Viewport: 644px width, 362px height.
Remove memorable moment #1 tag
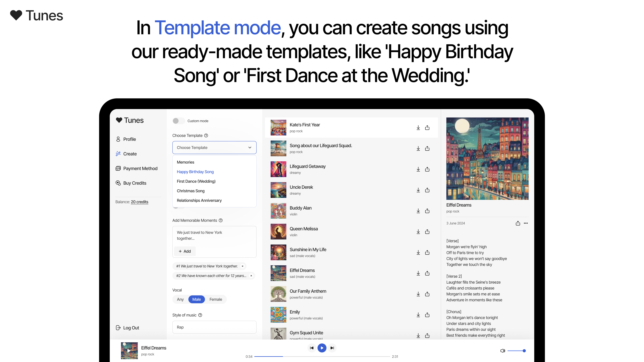point(243,266)
